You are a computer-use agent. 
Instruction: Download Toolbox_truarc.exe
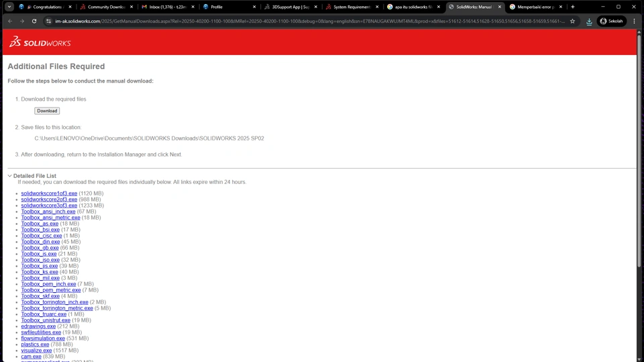(44, 314)
